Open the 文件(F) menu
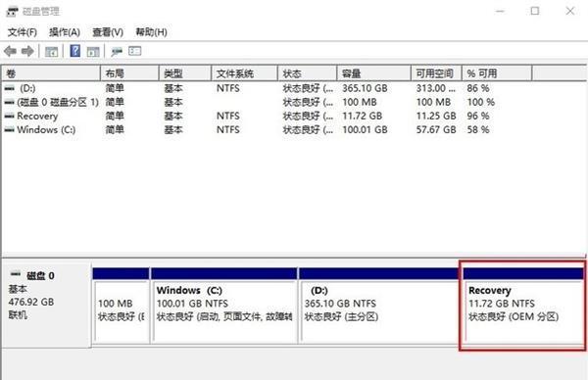 click(x=23, y=32)
